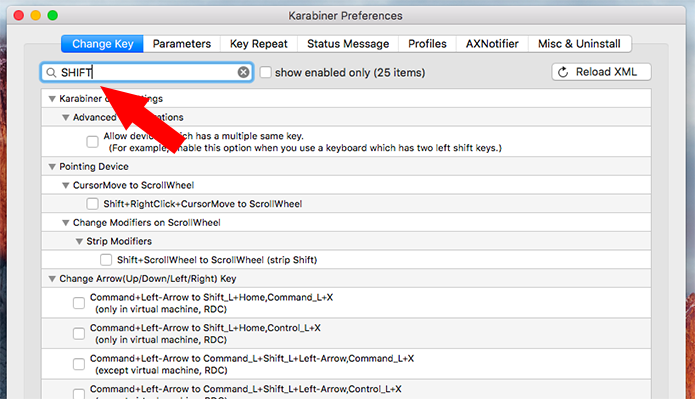Screen dimensions: 695x399
Task: Open the AXNotifier tab
Action: (x=492, y=44)
